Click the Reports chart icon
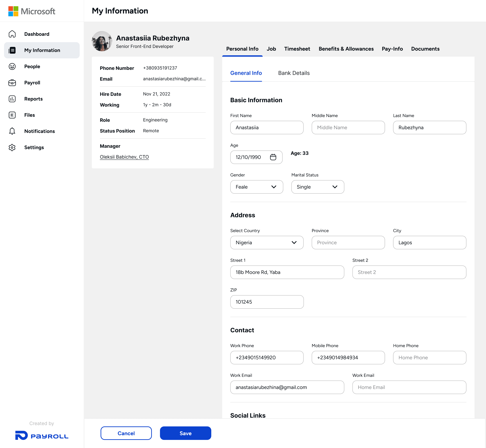This screenshot has height=448, width=486. tap(12, 99)
